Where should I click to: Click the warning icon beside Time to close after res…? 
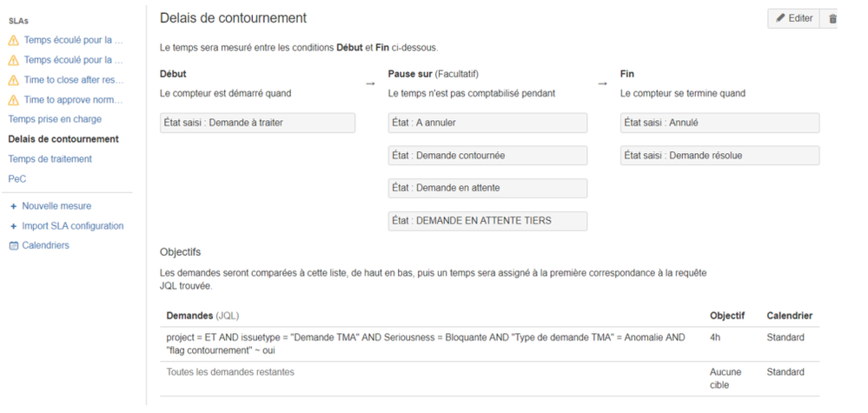click(x=13, y=80)
